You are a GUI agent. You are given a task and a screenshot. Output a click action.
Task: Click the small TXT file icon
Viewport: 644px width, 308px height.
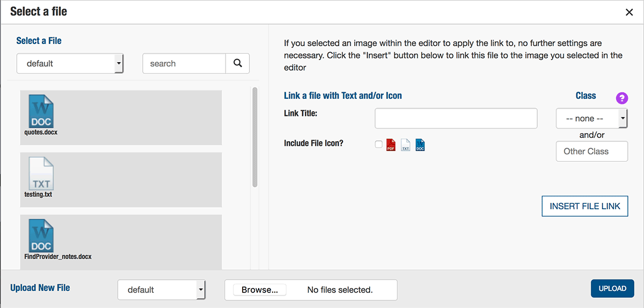coord(406,145)
